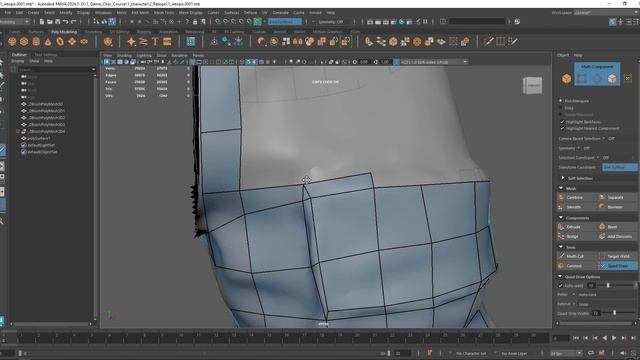
Task: Collapse the Components section
Action: click(x=560, y=218)
